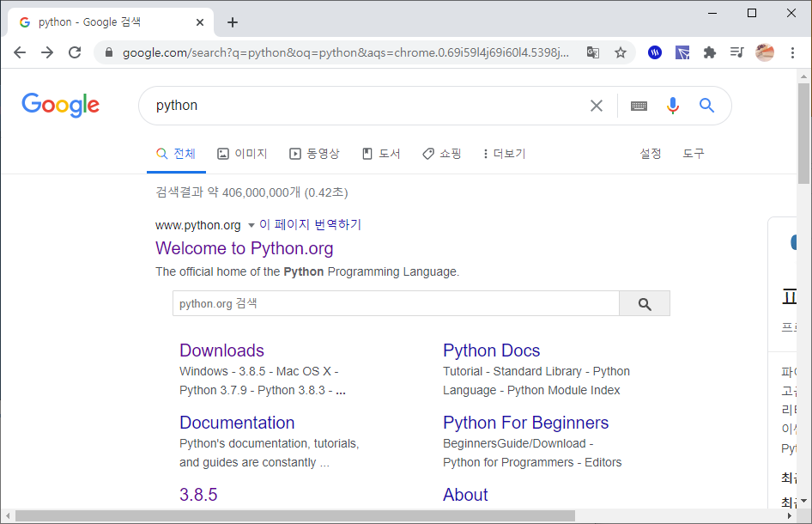Click the official home of Python snippet
The width and height of the screenshot is (812, 524).
tap(307, 272)
